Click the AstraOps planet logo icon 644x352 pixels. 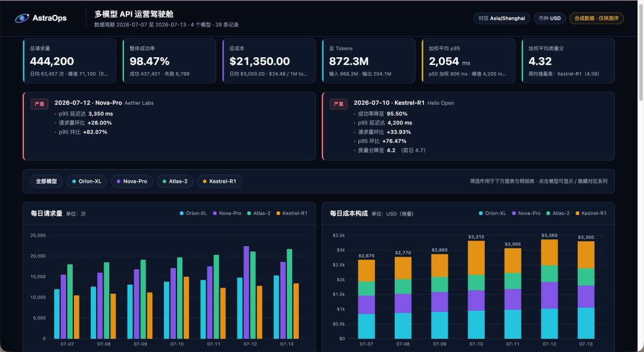(x=22, y=18)
